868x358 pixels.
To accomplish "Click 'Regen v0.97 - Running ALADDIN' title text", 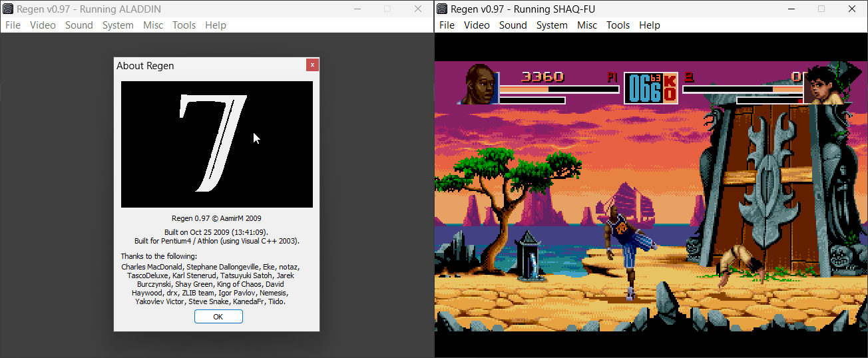I will coord(89,9).
